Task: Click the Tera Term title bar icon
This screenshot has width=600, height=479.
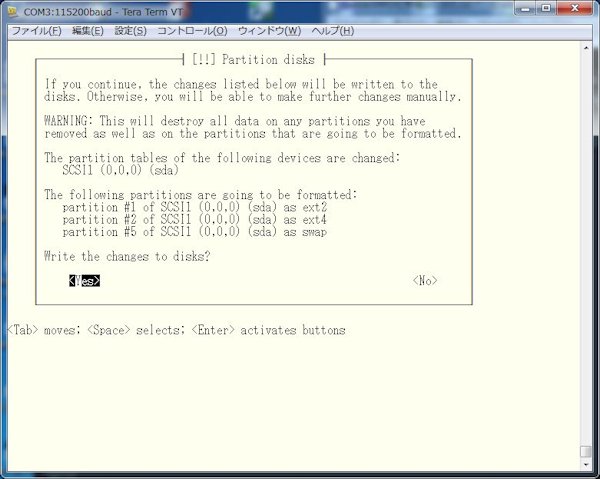Action: [x=13, y=11]
